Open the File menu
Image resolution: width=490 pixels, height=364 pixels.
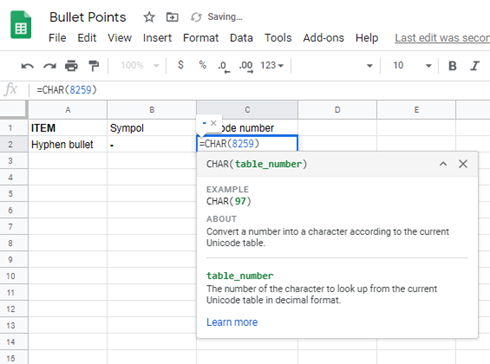(57, 38)
